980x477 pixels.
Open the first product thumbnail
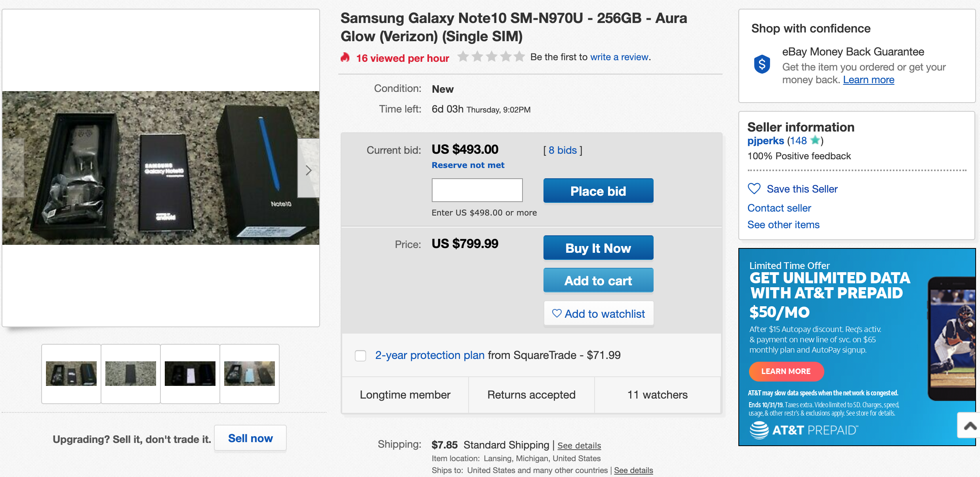(x=71, y=374)
